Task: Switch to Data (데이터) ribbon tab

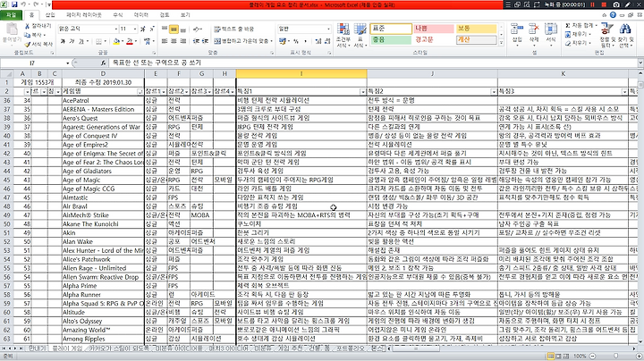Action: tap(141, 15)
